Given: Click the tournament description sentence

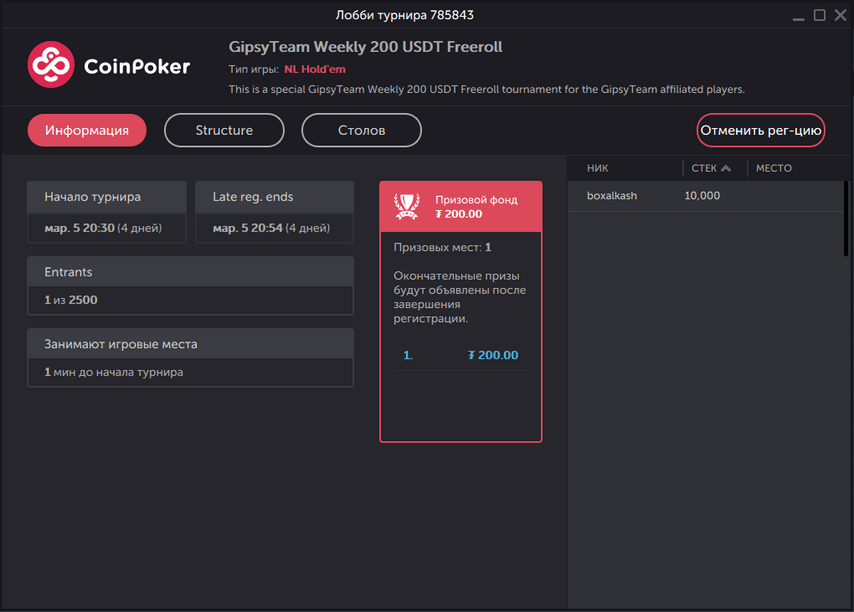Looking at the screenshot, I should 486,89.
